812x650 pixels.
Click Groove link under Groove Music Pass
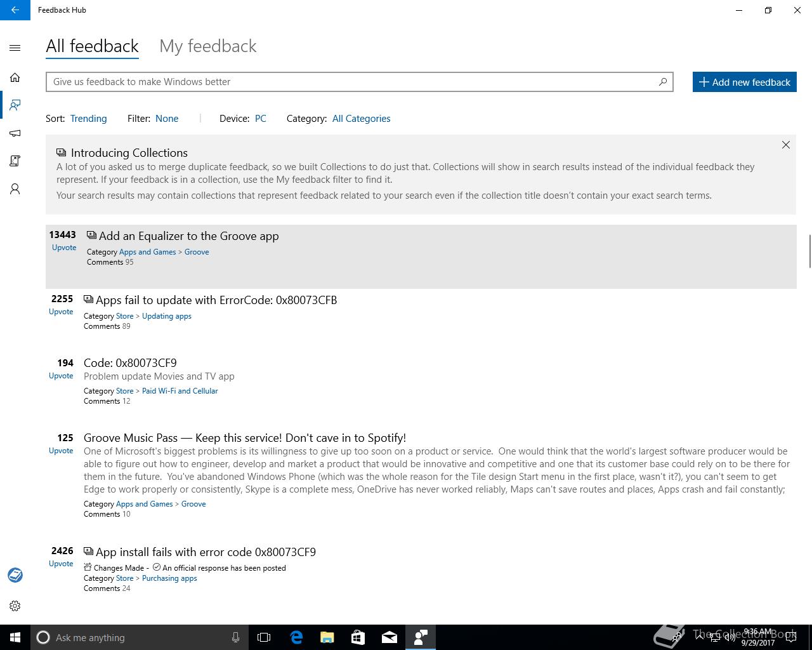click(x=193, y=504)
